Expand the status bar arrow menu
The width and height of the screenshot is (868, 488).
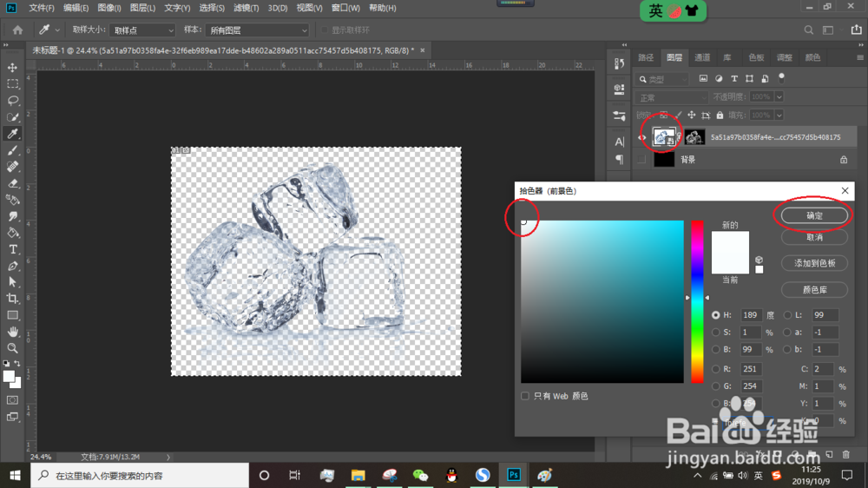(x=168, y=457)
